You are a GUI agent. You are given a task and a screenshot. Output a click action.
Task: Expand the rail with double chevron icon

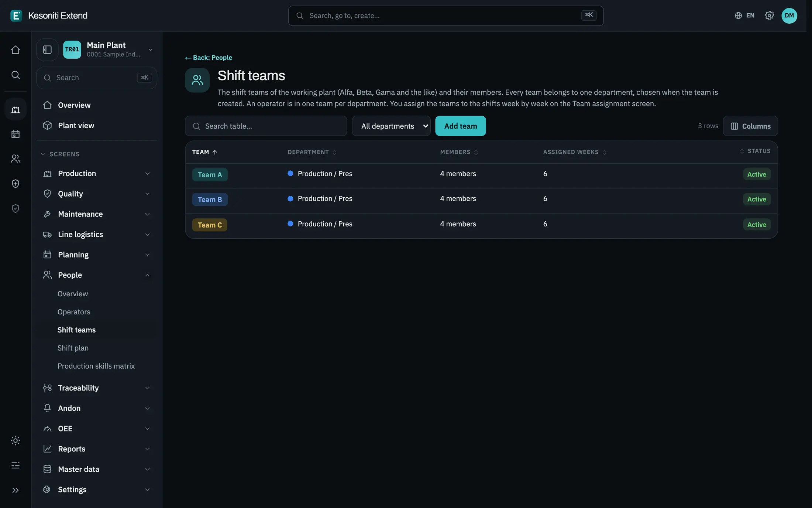coord(15,490)
